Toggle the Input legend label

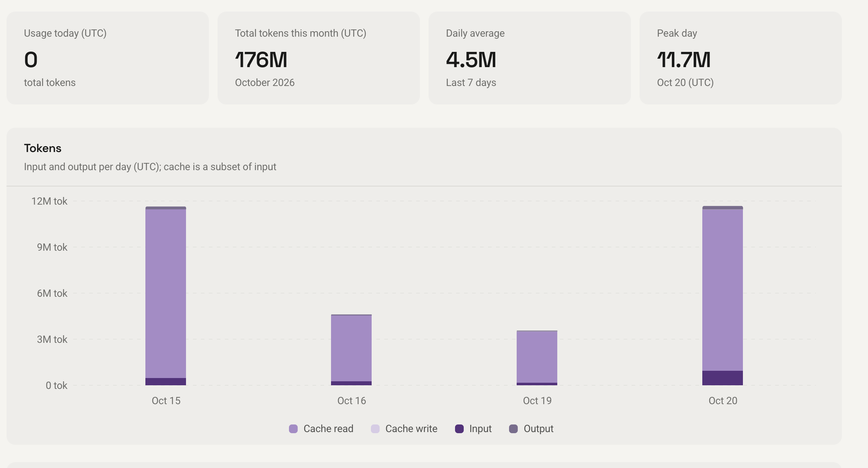click(x=480, y=429)
